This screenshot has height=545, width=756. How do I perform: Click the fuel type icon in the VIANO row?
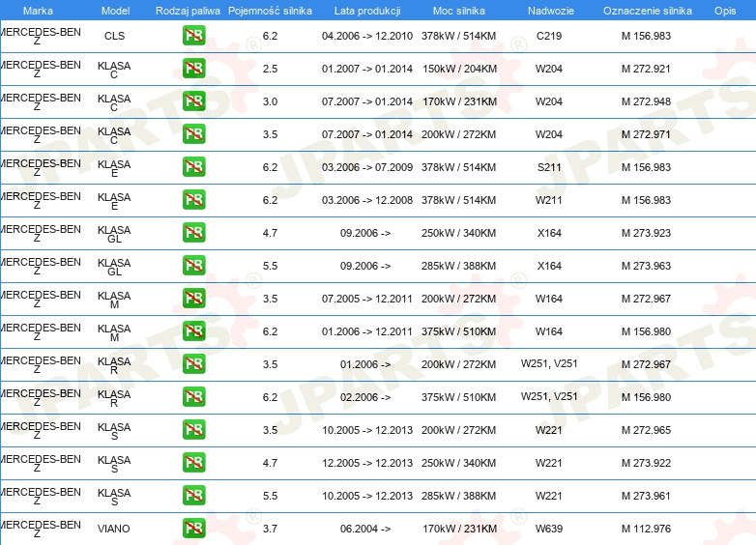tap(193, 529)
